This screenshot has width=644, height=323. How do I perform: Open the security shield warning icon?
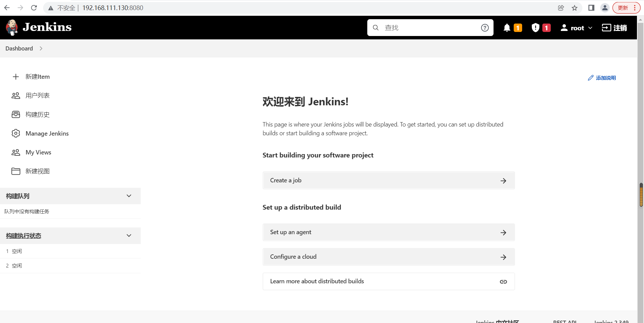click(535, 28)
